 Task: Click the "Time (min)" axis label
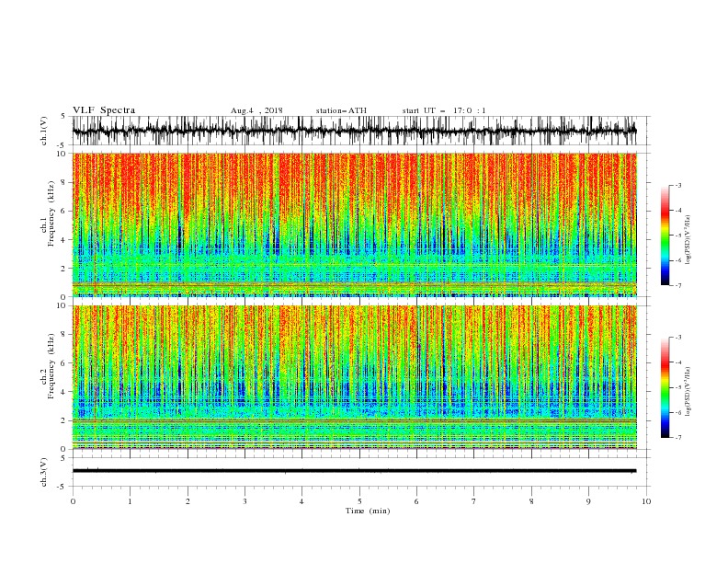pyautogui.click(x=368, y=511)
